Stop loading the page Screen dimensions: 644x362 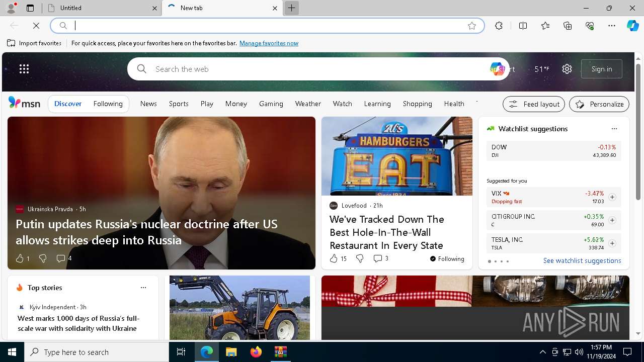click(x=36, y=26)
